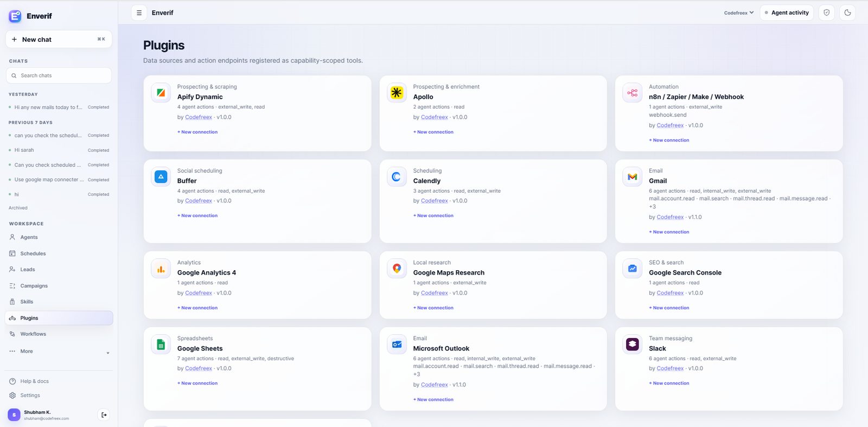Click the Help & docs question icon

pos(12,381)
